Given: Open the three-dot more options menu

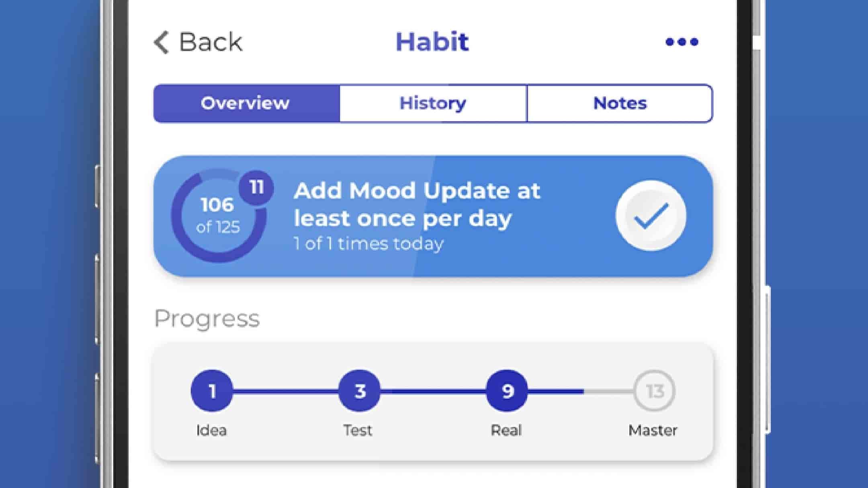Looking at the screenshot, I should coord(682,42).
